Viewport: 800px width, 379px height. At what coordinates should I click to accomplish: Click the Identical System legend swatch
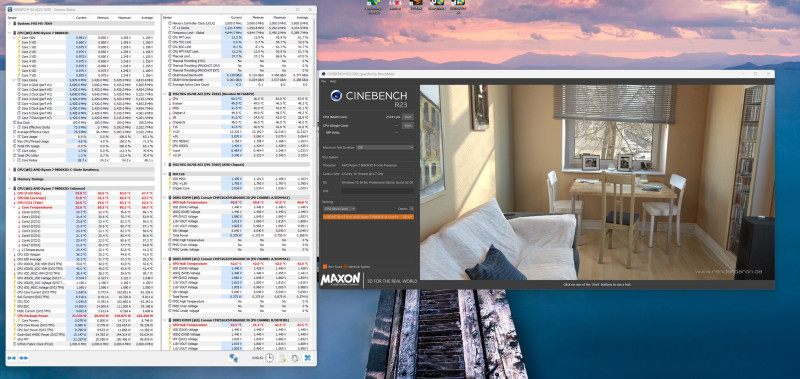tap(345, 267)
